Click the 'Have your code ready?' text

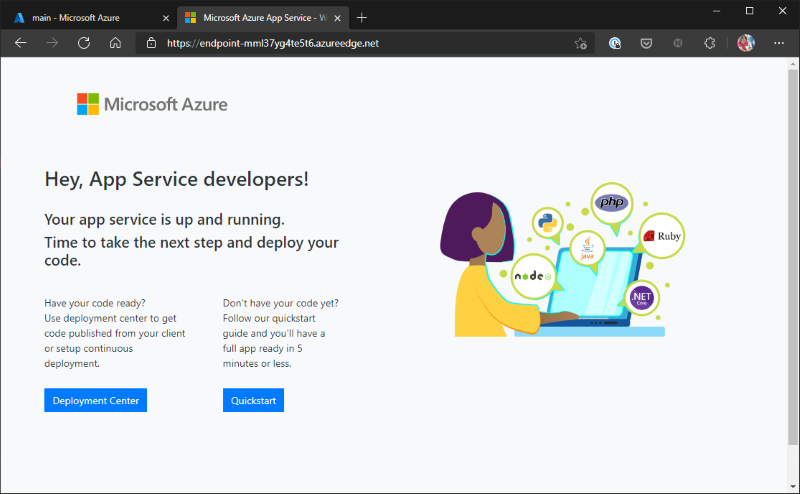[95, 303]
